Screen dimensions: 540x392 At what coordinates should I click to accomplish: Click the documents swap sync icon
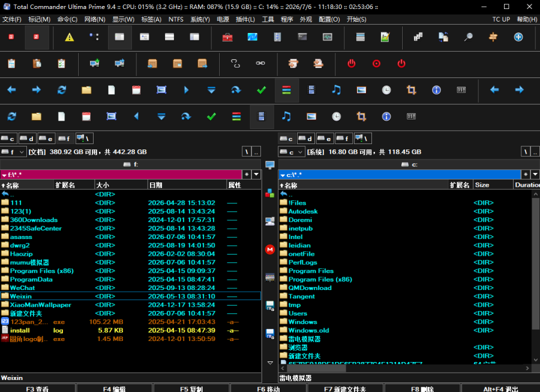coord(443,37)
